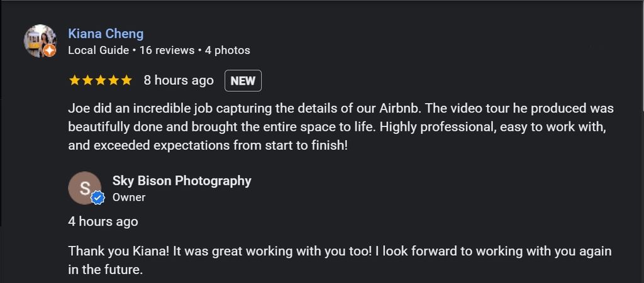Image resolution: width=644 pixels, height=283 pixels.
Task: Click the third yellow rating star
Action: tap(101, 80)
